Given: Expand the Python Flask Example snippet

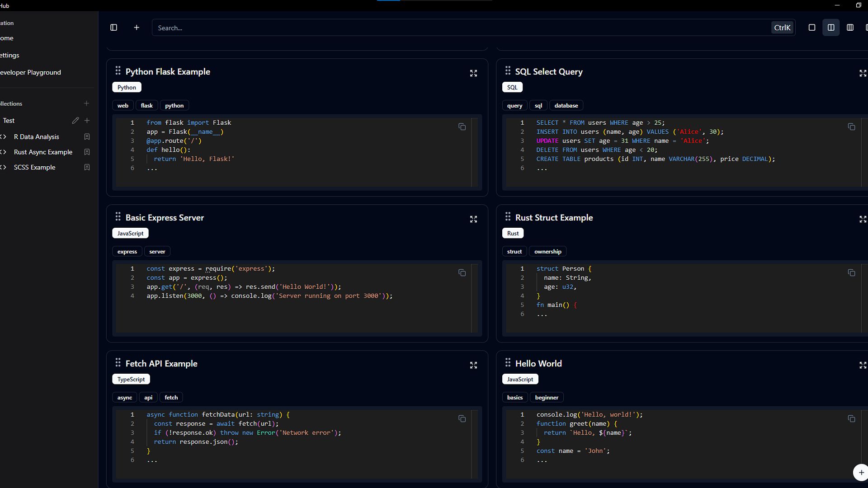Looking at the screenshot, I should [x=473, y=73].
